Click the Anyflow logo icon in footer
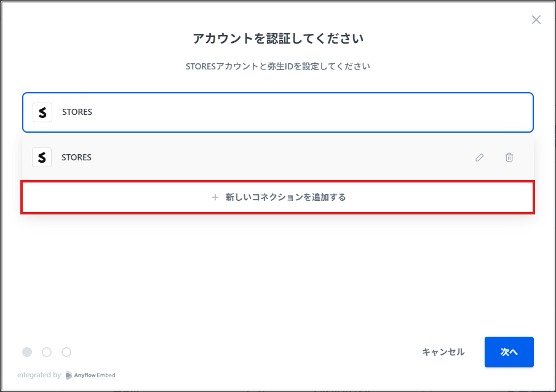This screenshot has width=556, height=392. 69,375
